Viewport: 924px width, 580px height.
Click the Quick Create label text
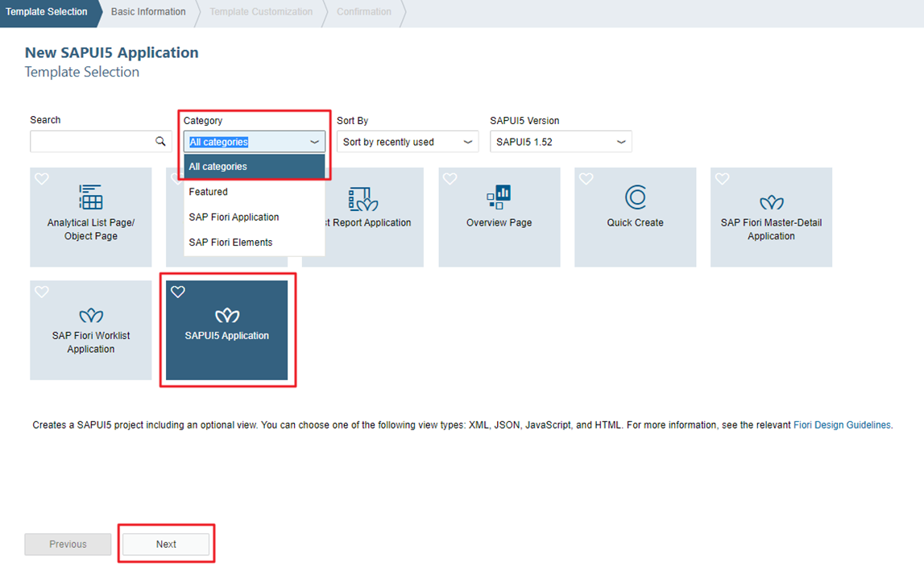click(x=636, y=223)
